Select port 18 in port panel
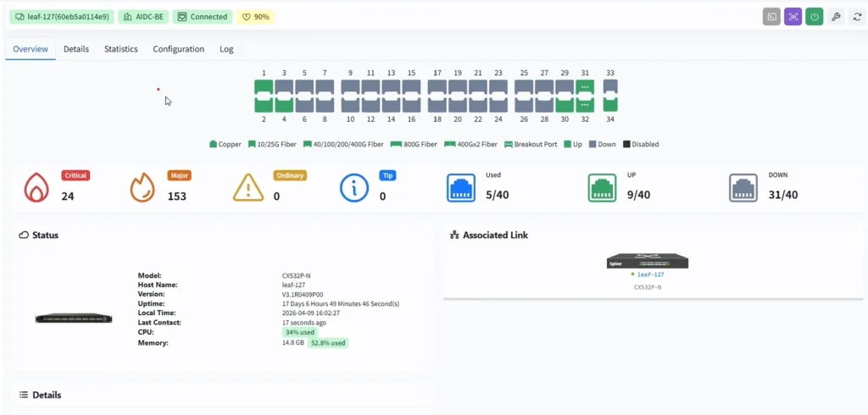The width and height of the screenshot is (868, 415). point(437,104)
